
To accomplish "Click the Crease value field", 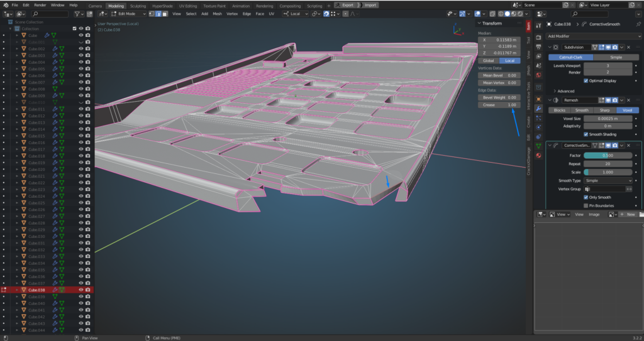I will click(499, 105).
